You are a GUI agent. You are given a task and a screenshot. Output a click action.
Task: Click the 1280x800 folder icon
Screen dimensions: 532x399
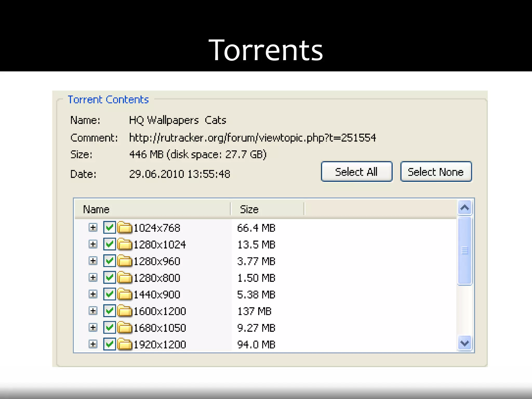pos(125,278)
